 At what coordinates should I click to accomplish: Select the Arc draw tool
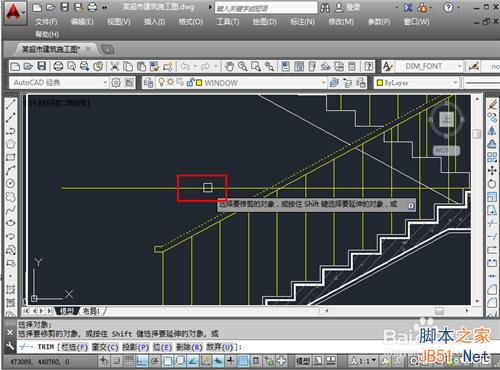pyautogui.click(x=10, y=170)
